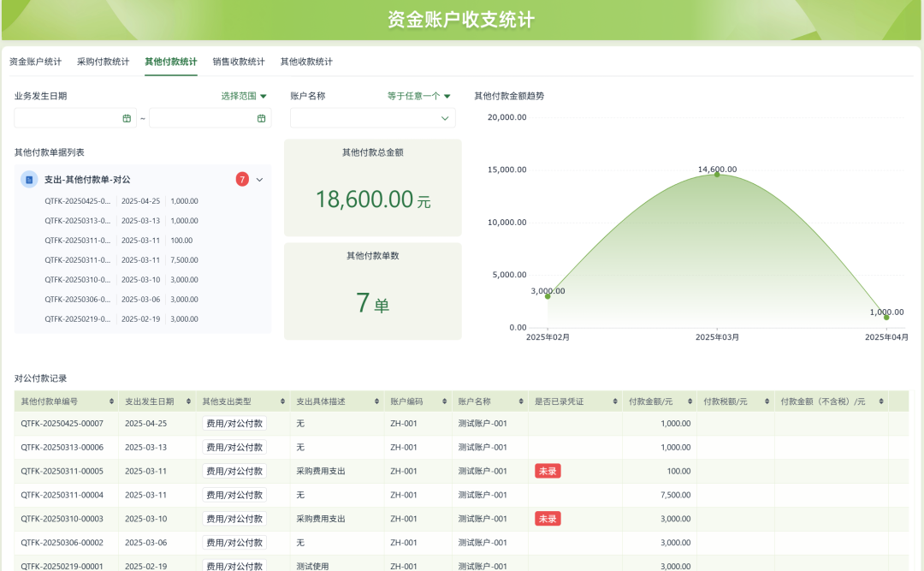924x571 pixels.
Task: Sort table by 账户编码 sort icon
Action: click(444, 401)
